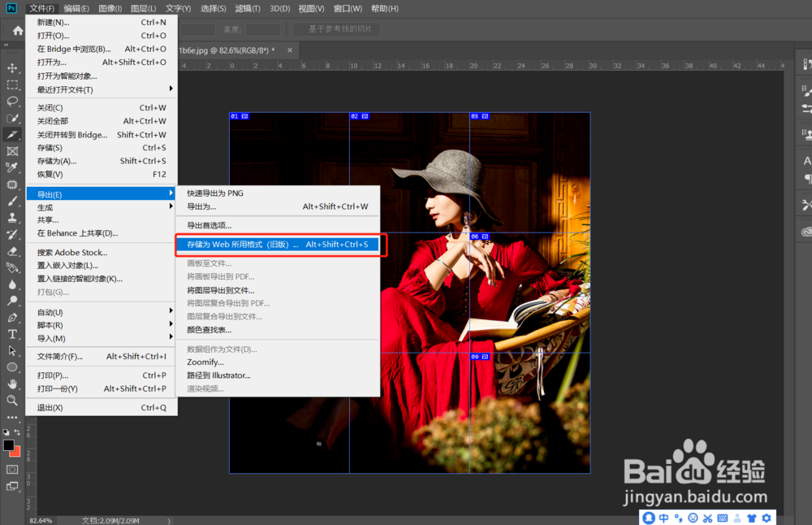
Task: Expand the 导入(M) submenu
Action: [x=101, y=338]
